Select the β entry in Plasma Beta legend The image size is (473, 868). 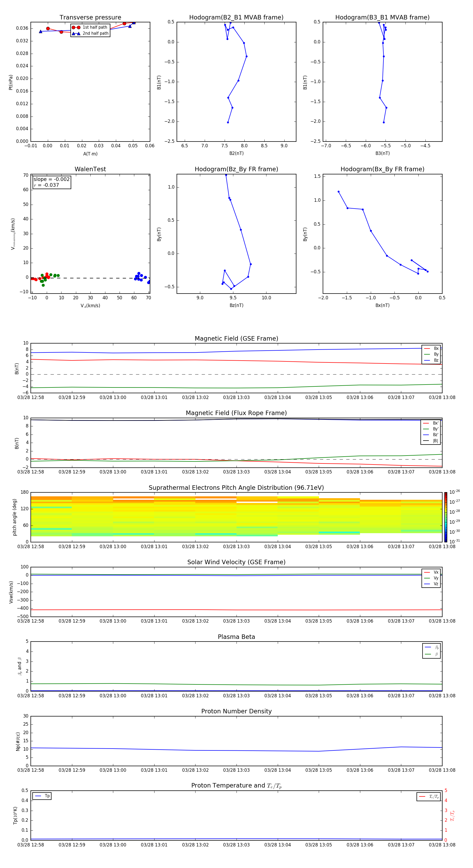(431, 654)
